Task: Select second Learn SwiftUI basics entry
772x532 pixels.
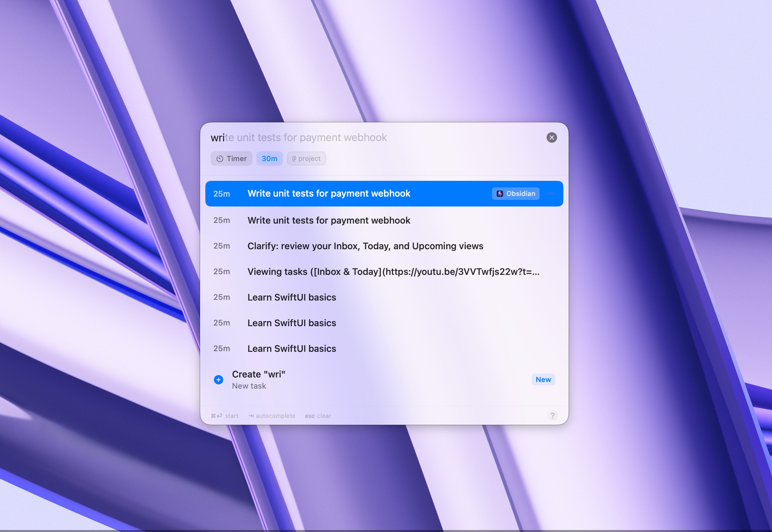Action: pyautogui.click(x=292, y=323)
